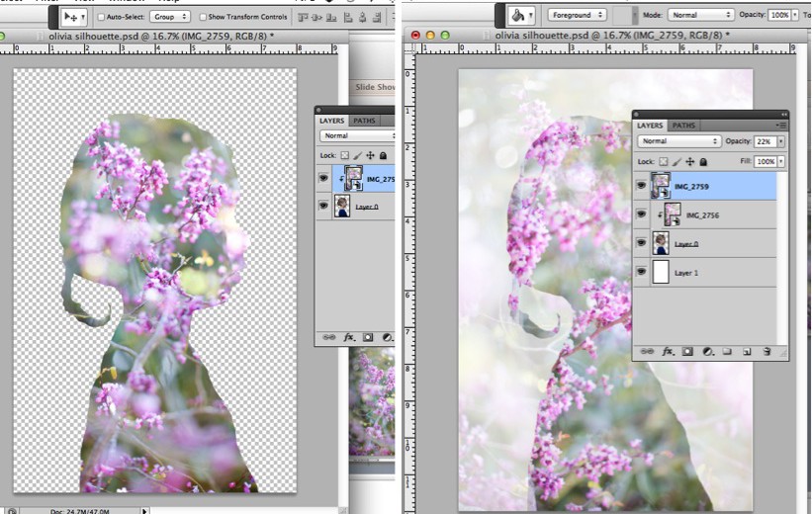Select Layer 0 in right panel
This screenshot has height=514, width=812.
[x=714, y=243]
